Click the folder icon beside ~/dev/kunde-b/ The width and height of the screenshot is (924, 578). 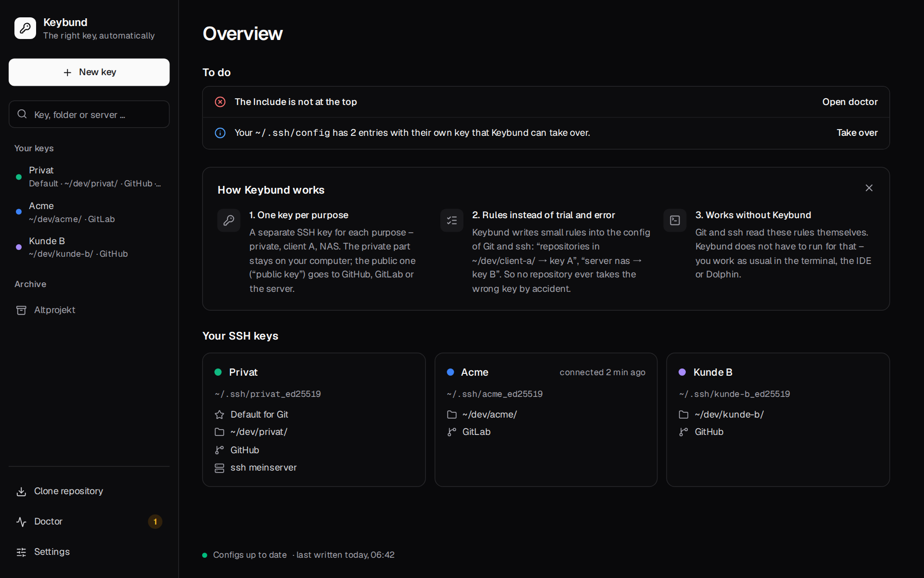(x=683, y=415)
